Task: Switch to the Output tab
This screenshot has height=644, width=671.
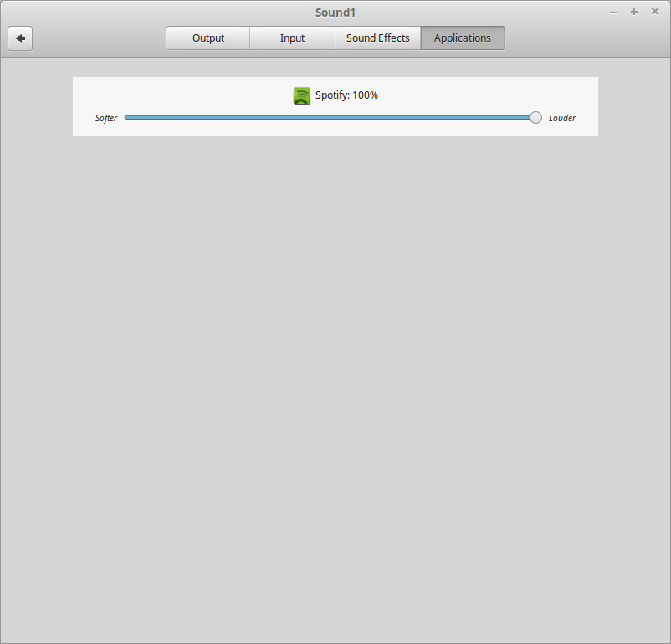Action: click(x=208, y=38)
